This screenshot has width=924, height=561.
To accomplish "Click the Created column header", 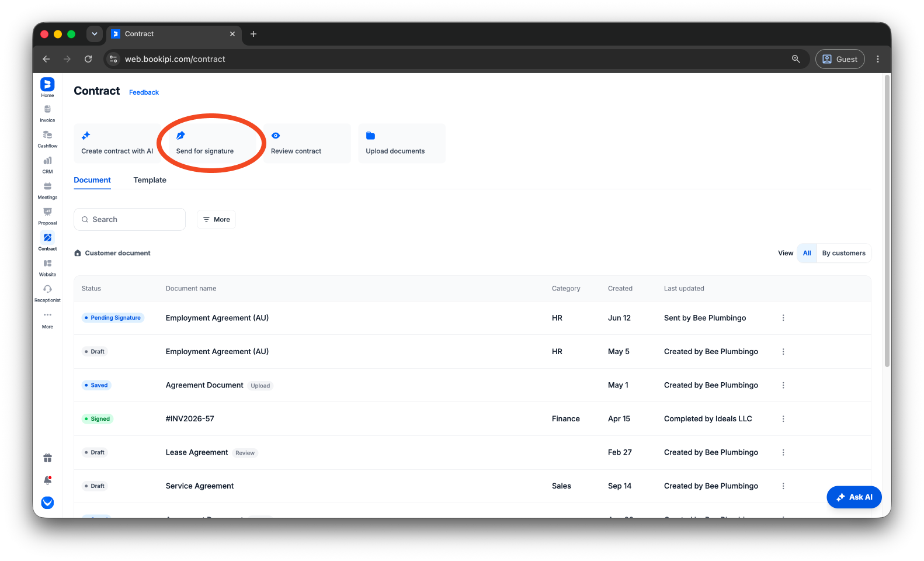I will coord(620,289).
